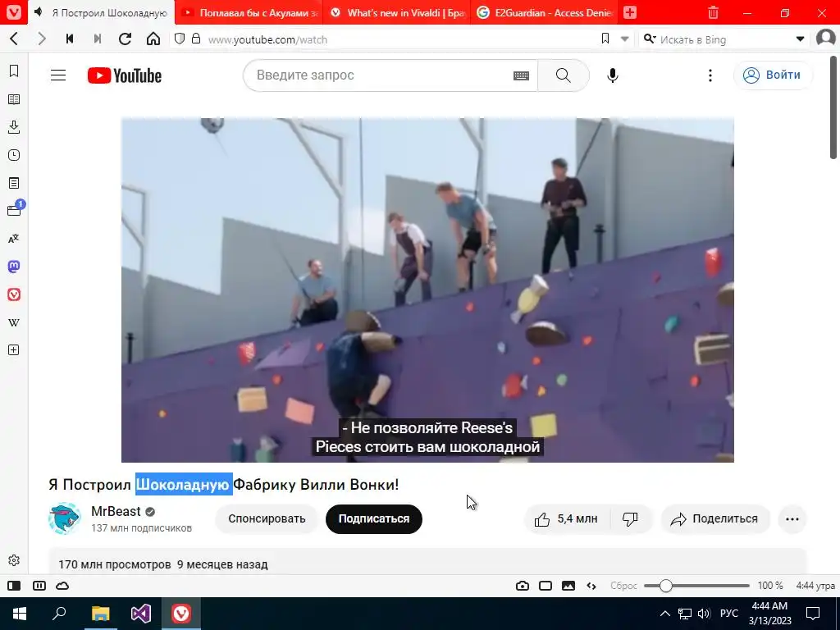Open the user profile avatar
The width and height of the screenshot is (840, 630).
pyautogui.click(x=825, y=39)
